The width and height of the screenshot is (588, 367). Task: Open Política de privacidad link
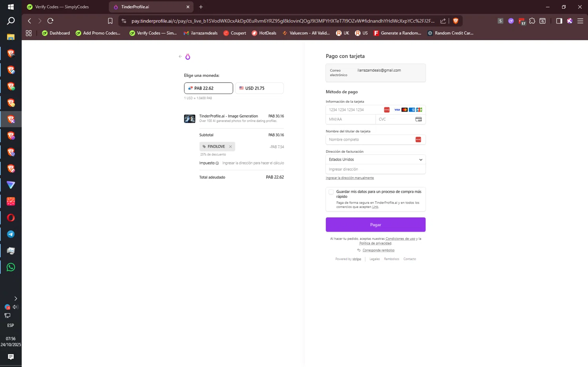click(375, 244)
